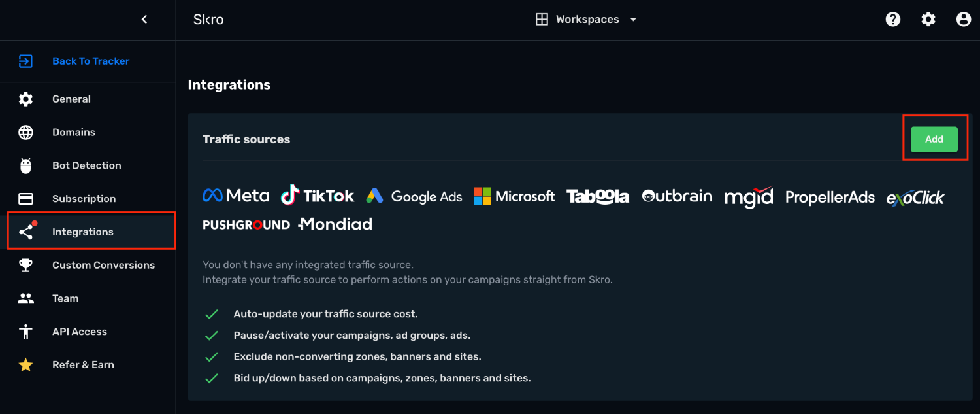Click the Microsoft logo
980x414 pixels.
coord(514,196)
